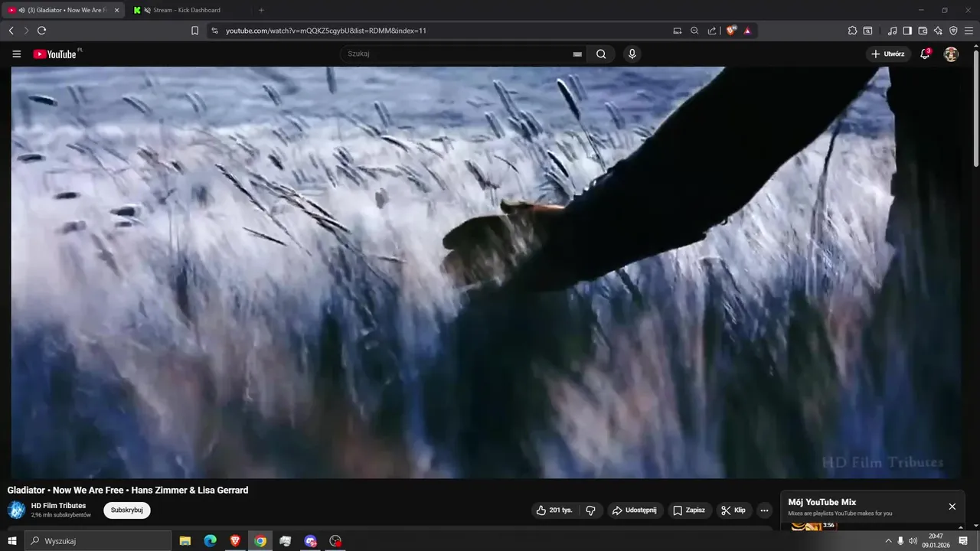
Task: Close the Mój YouTube Mix panel
Action: (x=952, y=507)
